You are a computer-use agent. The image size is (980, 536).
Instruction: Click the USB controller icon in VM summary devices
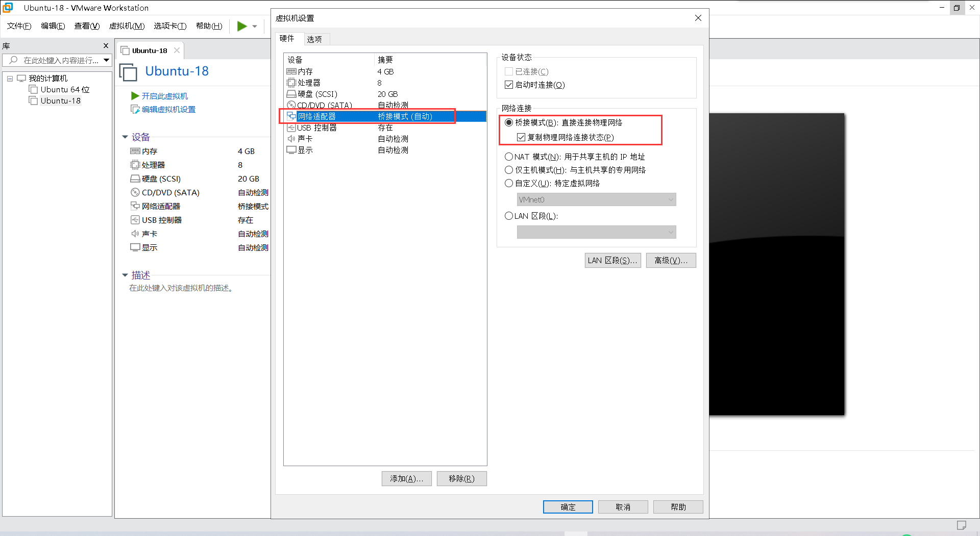coord(135,220)
